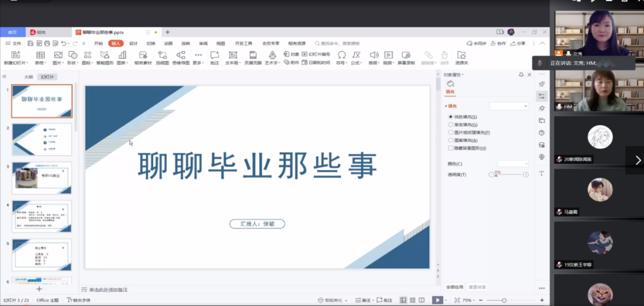Switch to the 设计 (Design) ribbon tab

tap(134, 43)
